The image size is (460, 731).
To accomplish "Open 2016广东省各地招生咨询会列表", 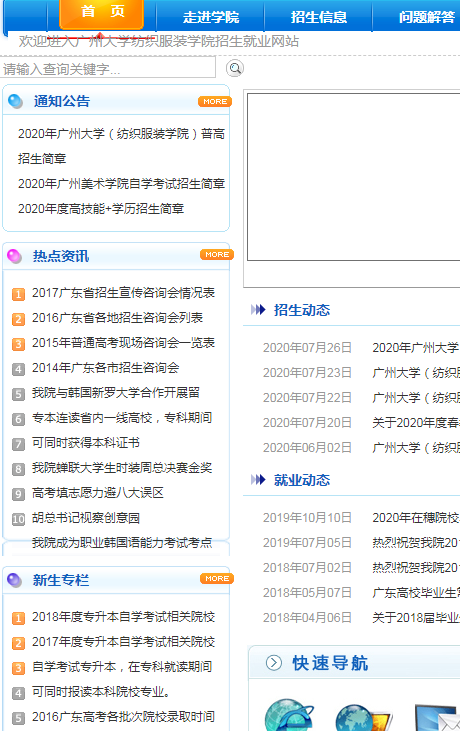I will point(117,318).
